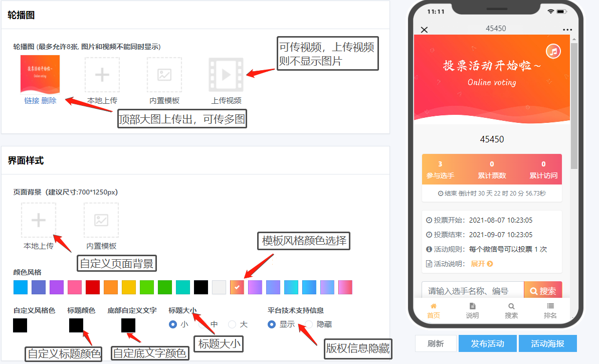Click the carousel banner thumbnail image
Screen dimensions: 599x364
point(40,75)
